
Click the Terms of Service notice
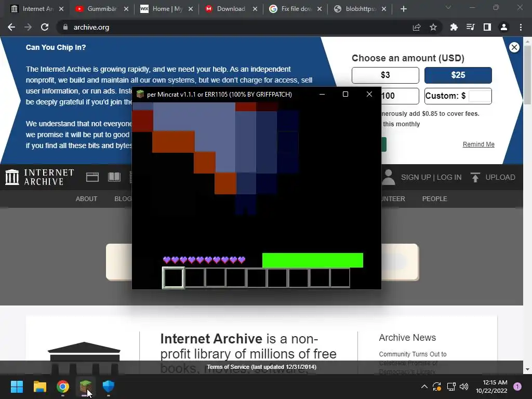262,367
